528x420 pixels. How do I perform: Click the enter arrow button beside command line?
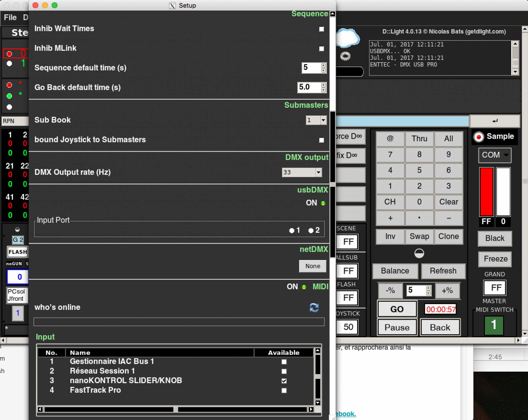click(x=495, y=121)
